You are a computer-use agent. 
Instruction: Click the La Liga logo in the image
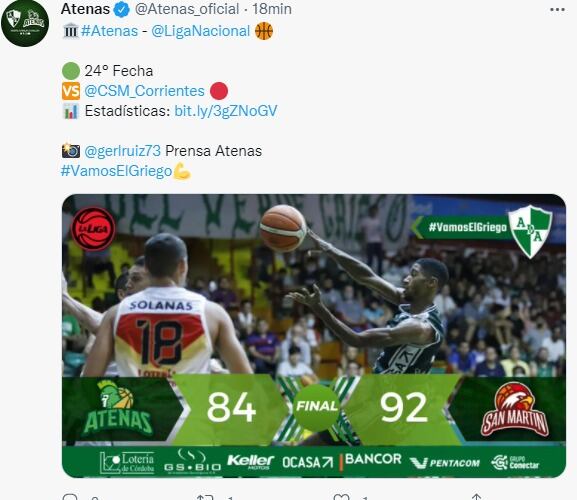click(93, 229)
